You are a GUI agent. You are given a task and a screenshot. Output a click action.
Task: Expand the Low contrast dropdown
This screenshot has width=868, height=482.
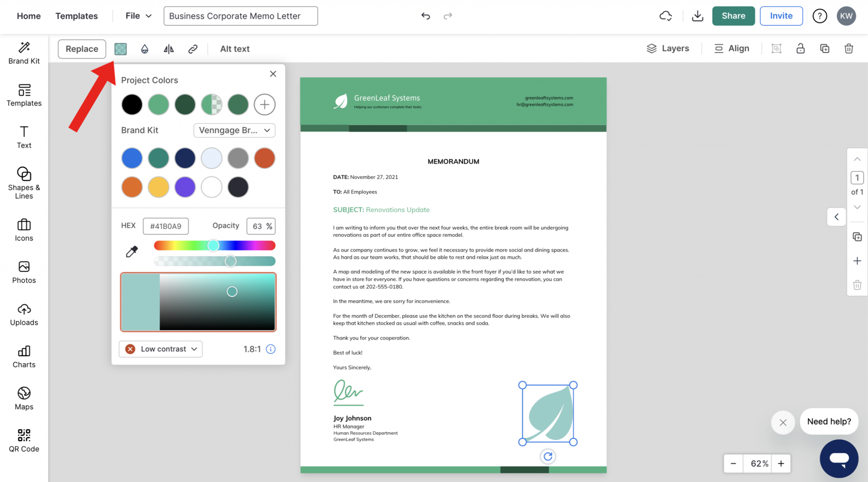160,349
